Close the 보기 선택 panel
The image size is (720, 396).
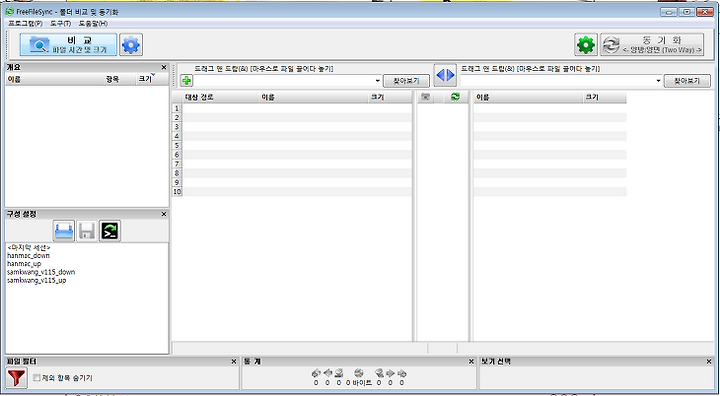pos(709,362)
